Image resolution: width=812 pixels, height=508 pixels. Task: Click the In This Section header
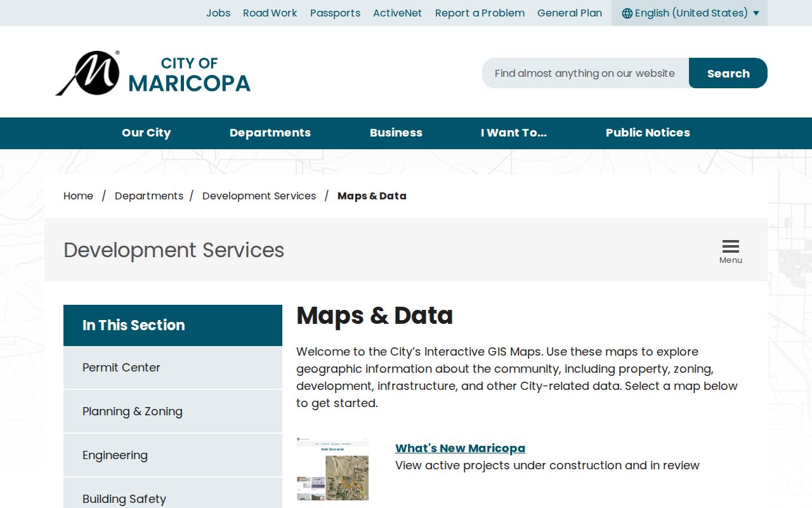click(x=173, y=325)
